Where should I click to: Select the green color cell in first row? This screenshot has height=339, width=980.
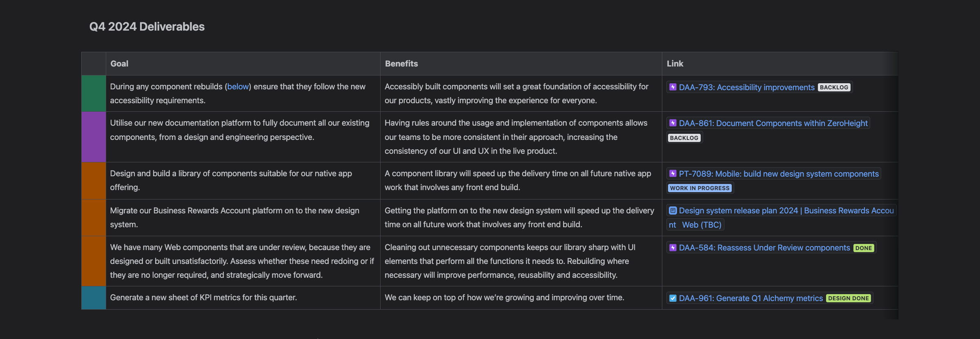[94, 93]
